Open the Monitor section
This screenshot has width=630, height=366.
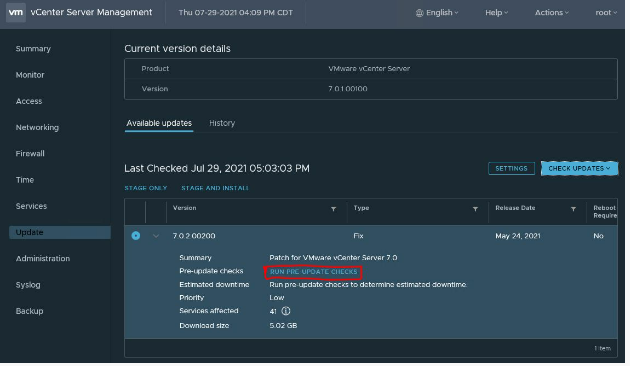pyautogui.click(x=30, y=75)
